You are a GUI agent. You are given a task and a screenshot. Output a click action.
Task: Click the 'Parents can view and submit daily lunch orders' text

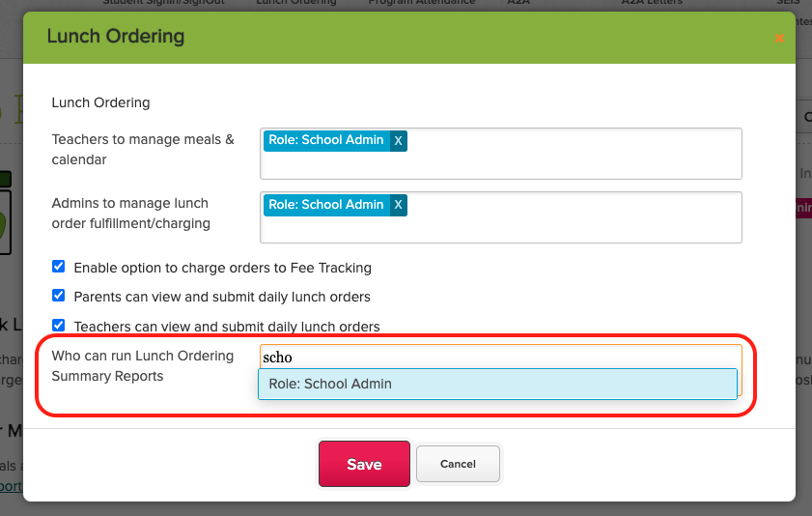(x=222, y=297)
